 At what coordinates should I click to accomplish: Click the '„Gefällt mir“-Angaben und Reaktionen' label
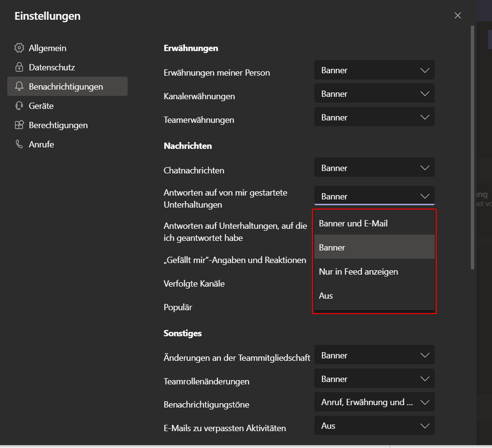(x=235, y=260)
